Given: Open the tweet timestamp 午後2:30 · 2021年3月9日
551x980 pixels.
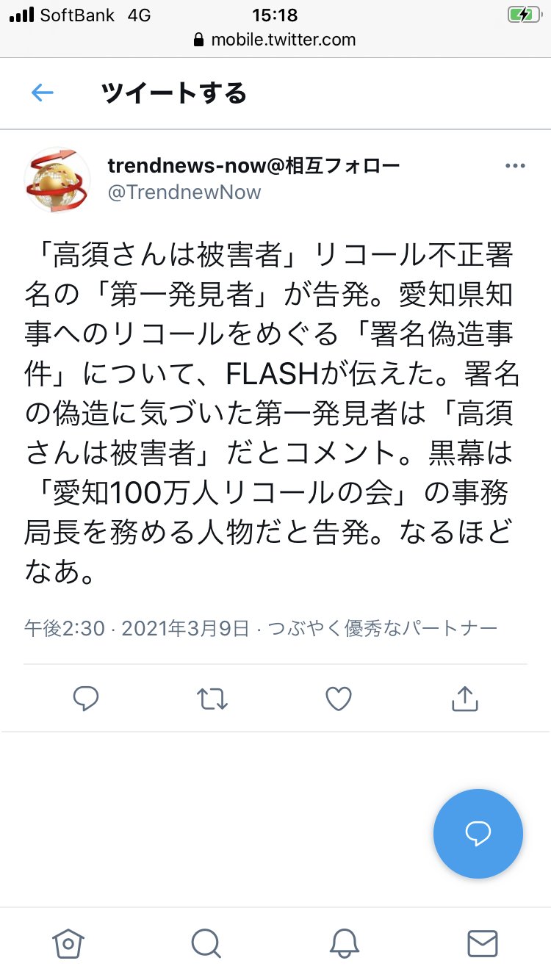Looking at the screenshot, I should [x=137, y=629].
